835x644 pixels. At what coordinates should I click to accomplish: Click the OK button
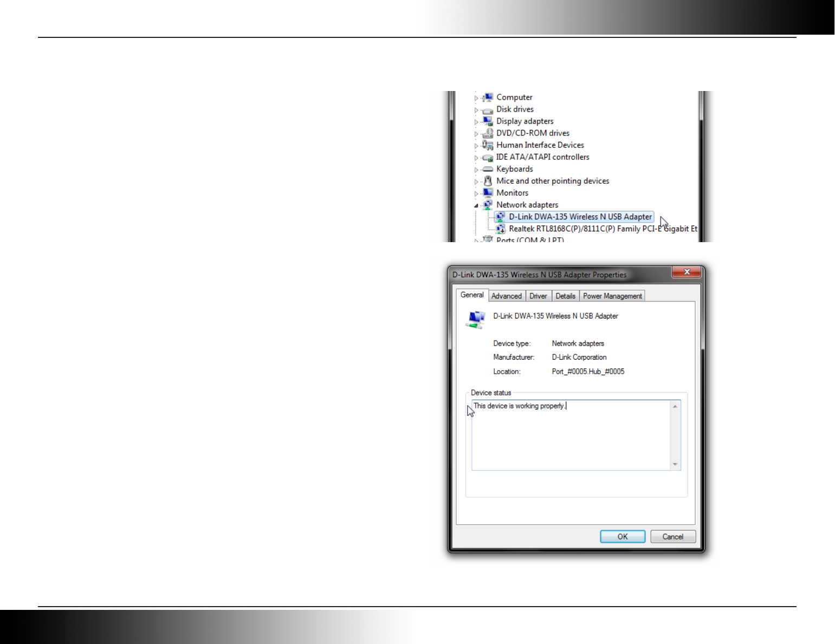pyautogui.click(x=623, y=537)
